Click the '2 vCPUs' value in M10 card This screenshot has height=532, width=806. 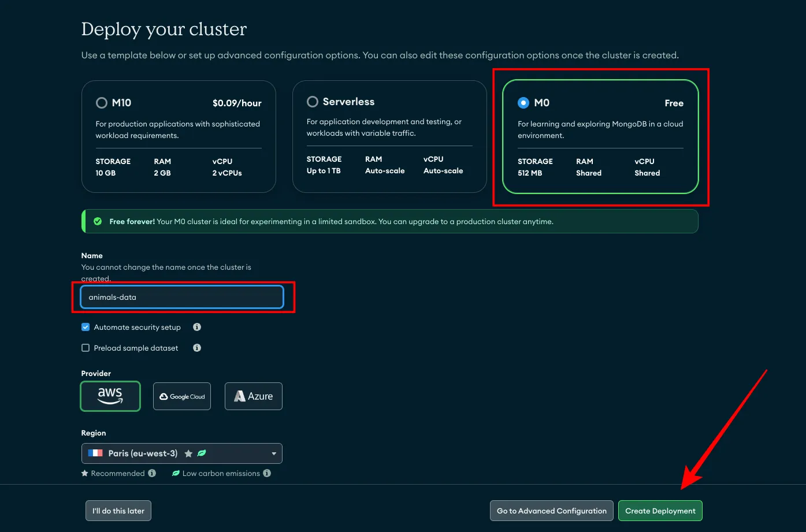[x=227, y=173]
